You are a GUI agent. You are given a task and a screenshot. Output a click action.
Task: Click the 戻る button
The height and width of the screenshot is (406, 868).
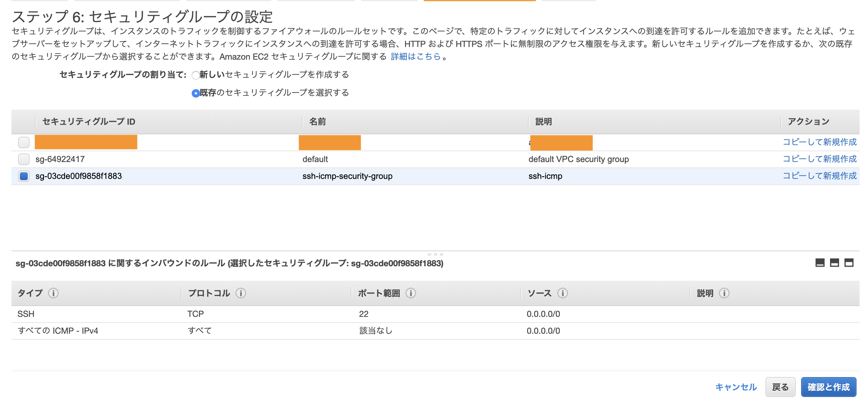[x=780, y=387]
